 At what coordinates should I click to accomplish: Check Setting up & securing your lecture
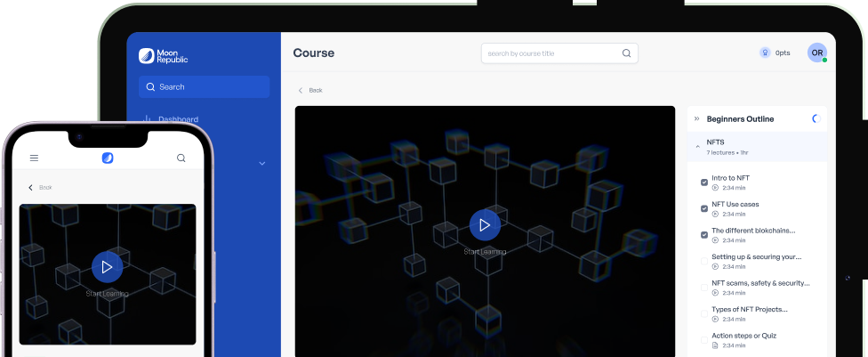[x=704, y=261]
